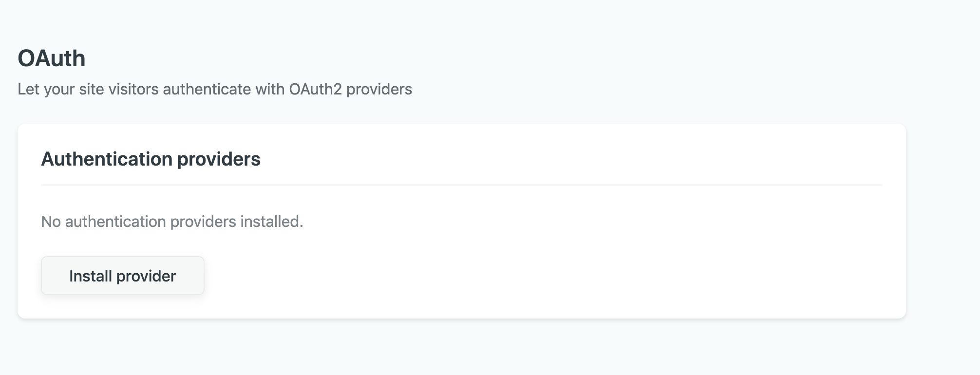Click the 'No authentication providers installed.' message

[172, 222]
